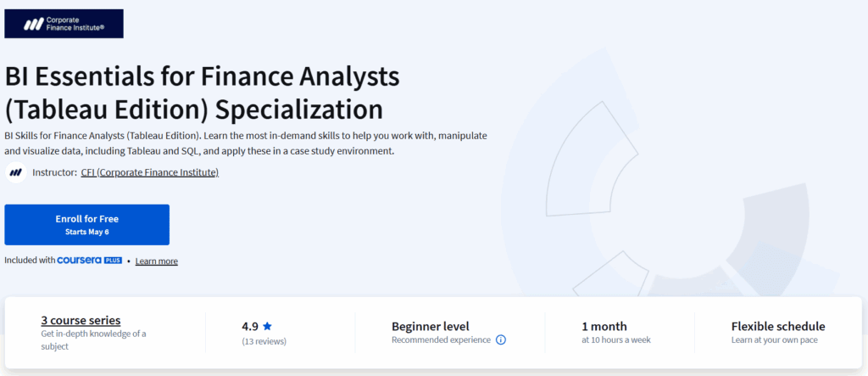Click the blue rating star icon
This screenshot has height=376, width=868.
click(x=267, y=326)
